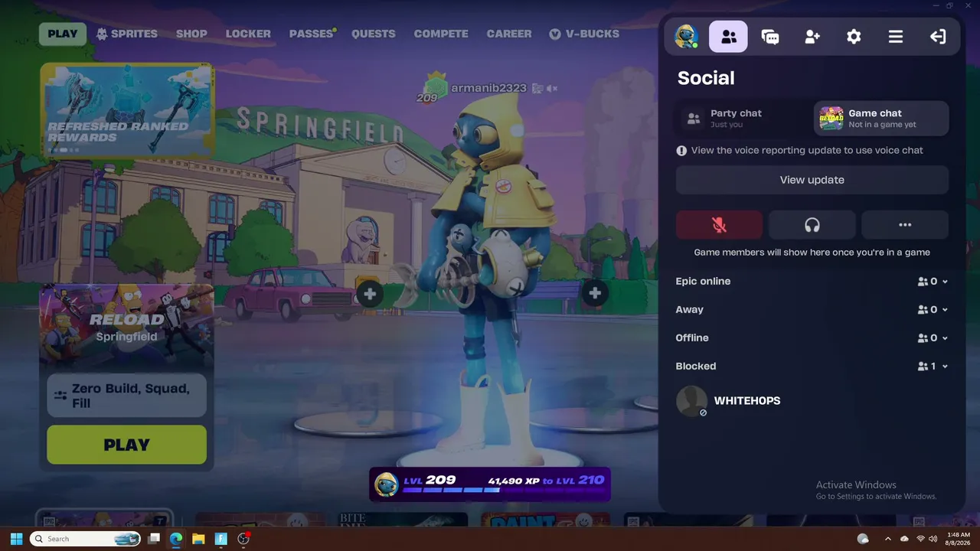Toggle the muted microphone button
Image resolution: width=980 pixels, height=551 pixels.
[719, 225]
